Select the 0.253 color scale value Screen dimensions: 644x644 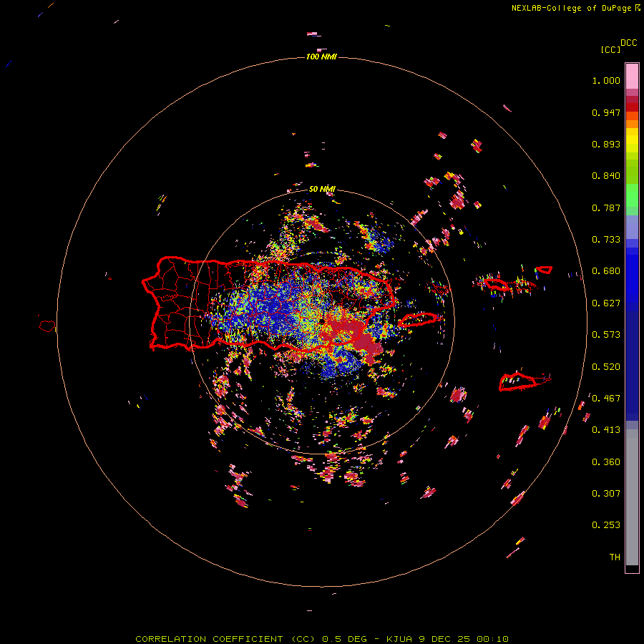coord(606,525)
